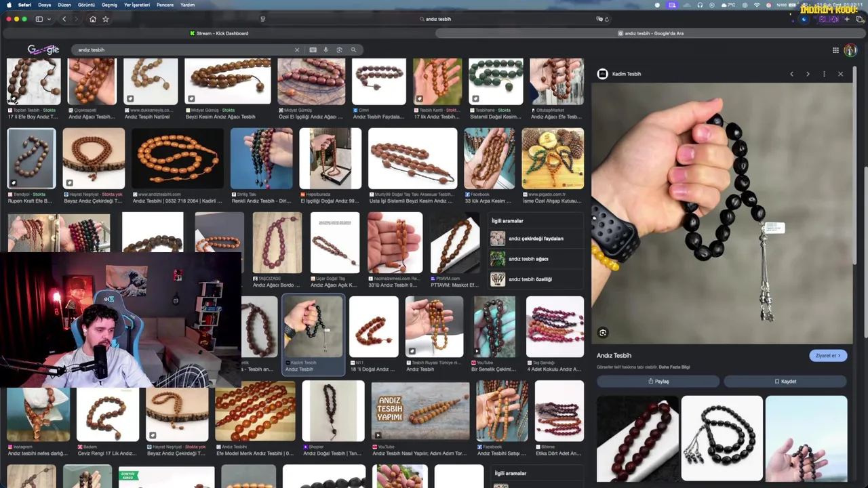Close the image preview panel
868x488 pixels.
click(840, 74)
